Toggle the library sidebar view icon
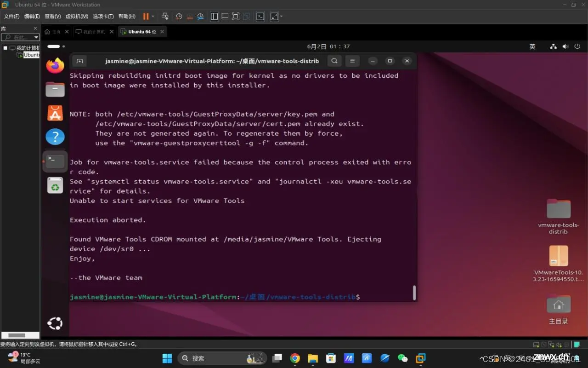 click(214, 16)
